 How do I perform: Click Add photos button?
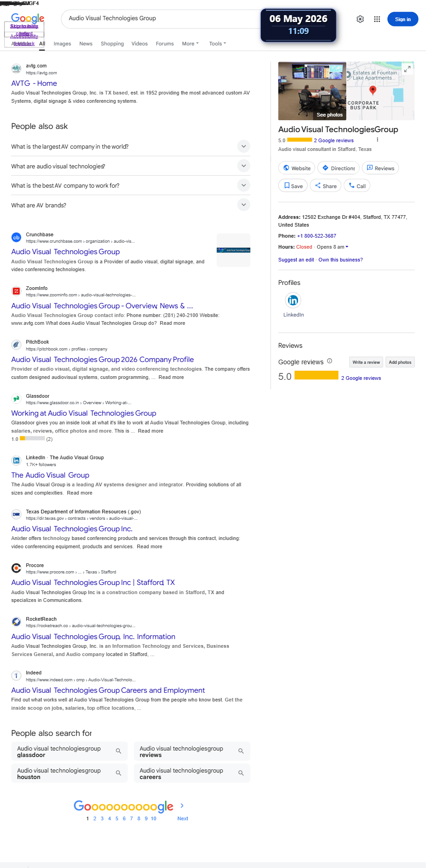tap(400, 362)
